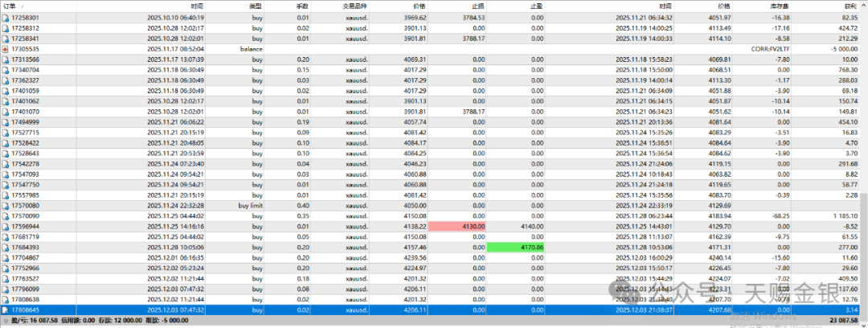Select order number 17796099
Screen dimensions: 868x328
[x=26, y=289]
